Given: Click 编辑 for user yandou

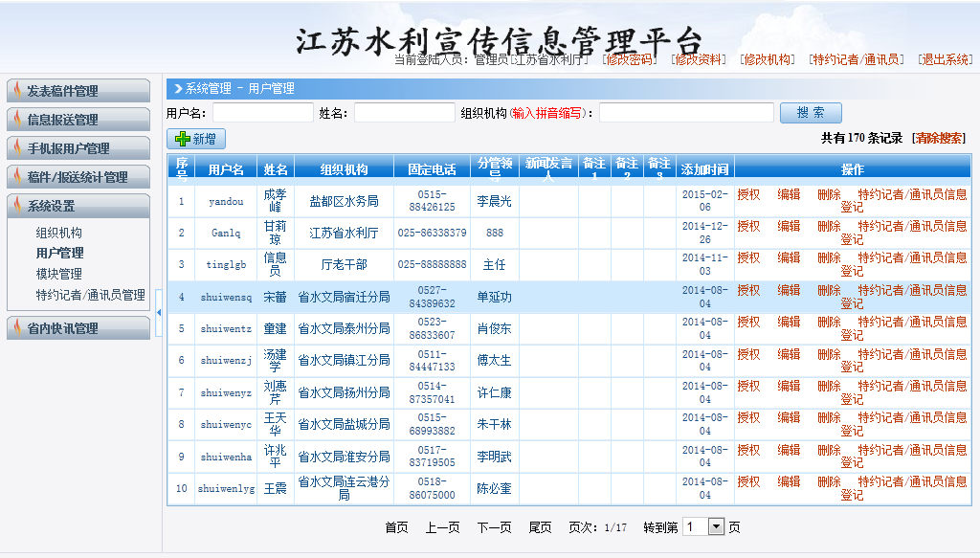Looking at the screenshot, I should tap(789, 194).
